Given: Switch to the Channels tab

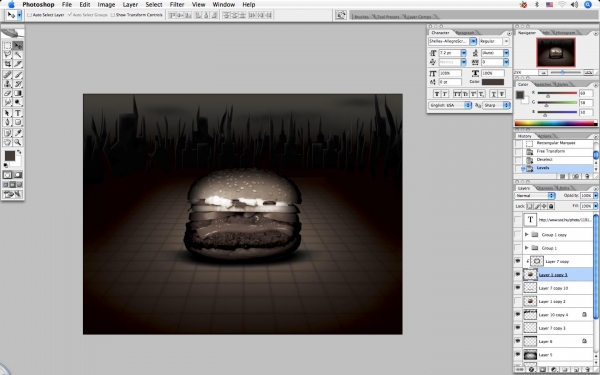Looking at the screenshot, I should (x=545, y=188).
